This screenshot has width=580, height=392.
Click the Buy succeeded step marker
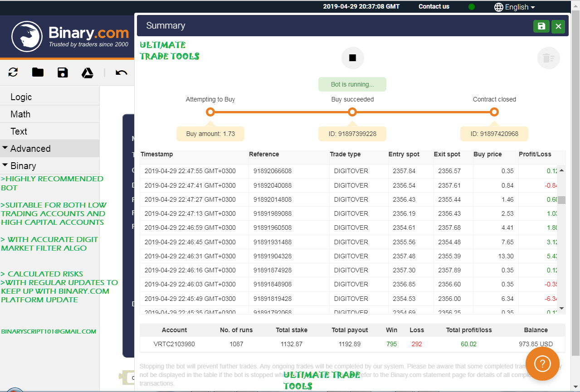(x=352, y=112)
